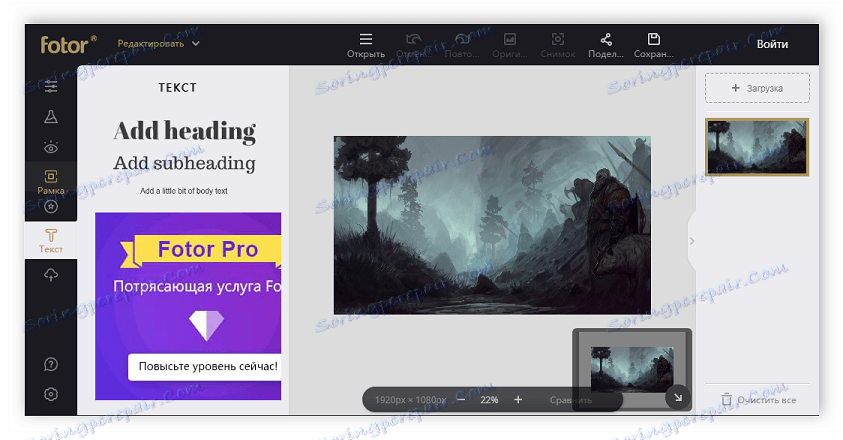Clear all images with Очистить все

[x=759, y=400]
